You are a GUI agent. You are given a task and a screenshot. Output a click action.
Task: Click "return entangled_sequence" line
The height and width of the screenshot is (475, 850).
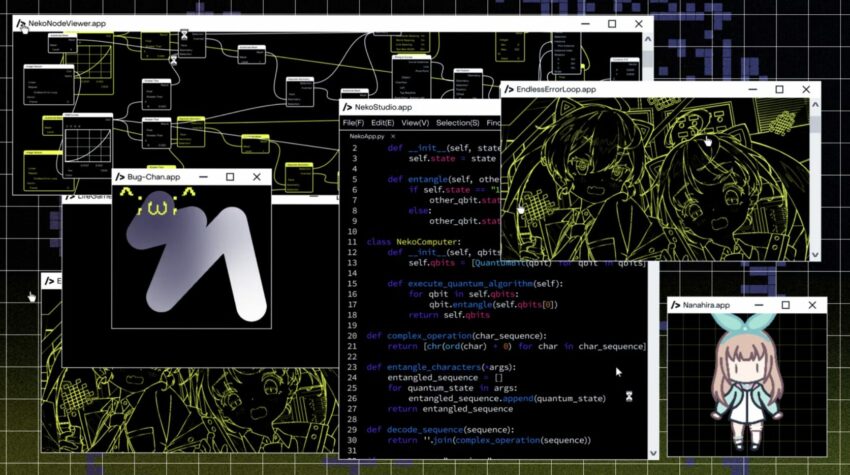(450, 409)
